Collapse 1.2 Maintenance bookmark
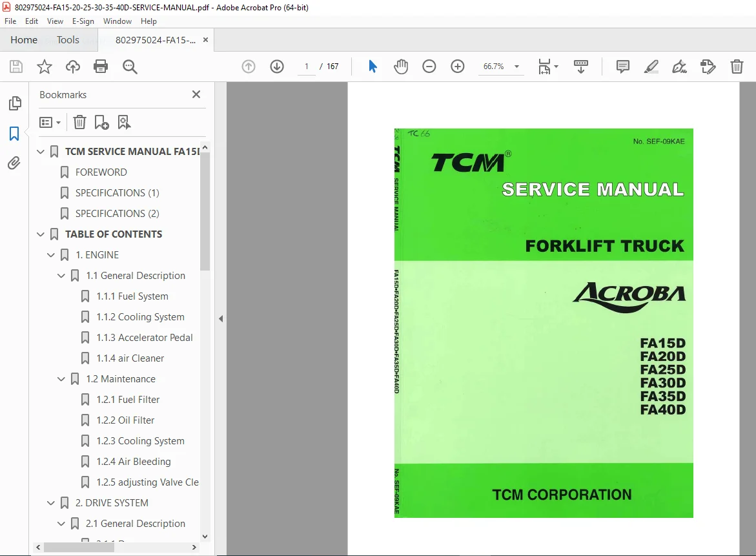 [61, 379]
